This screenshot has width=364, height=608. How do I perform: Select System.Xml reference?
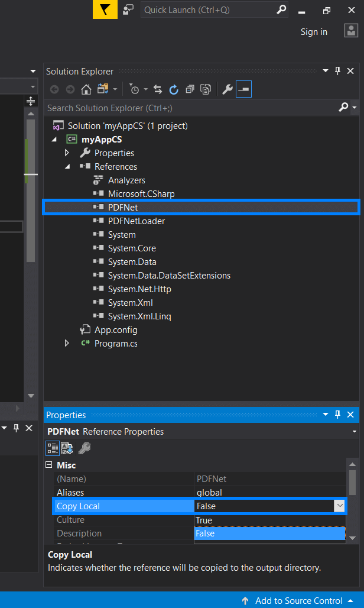(131, 302)
